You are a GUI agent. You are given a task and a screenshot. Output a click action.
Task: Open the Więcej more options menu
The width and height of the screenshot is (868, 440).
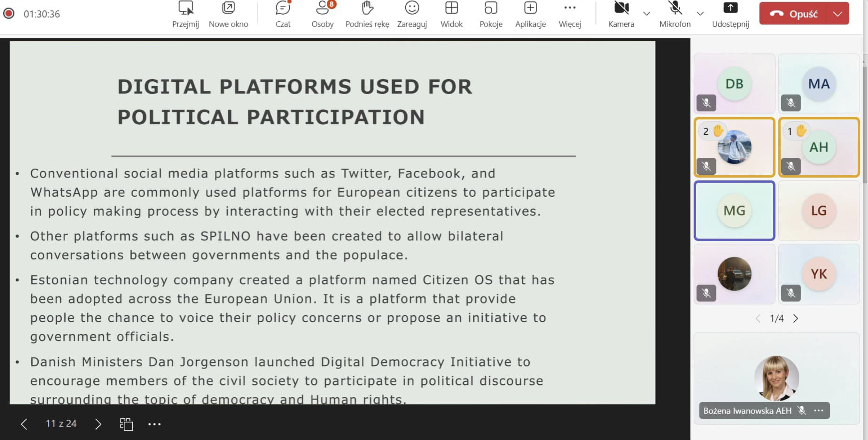(x=570, y=14)
